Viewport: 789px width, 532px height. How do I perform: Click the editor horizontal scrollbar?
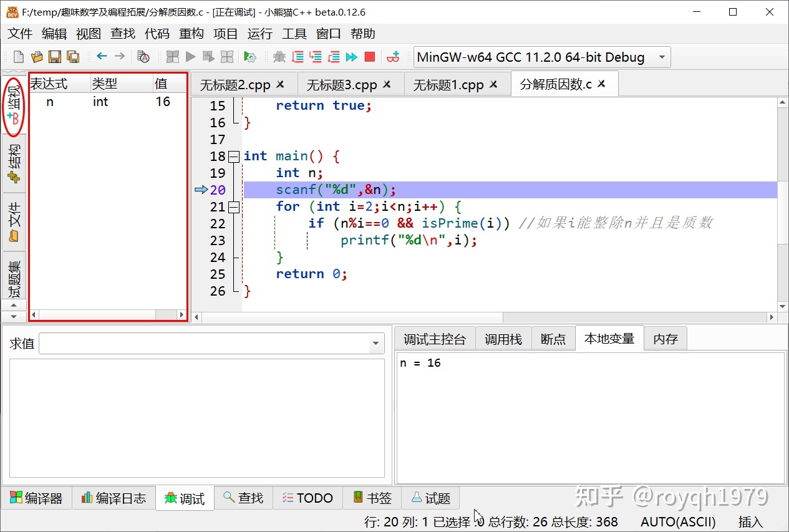point(485,317)
